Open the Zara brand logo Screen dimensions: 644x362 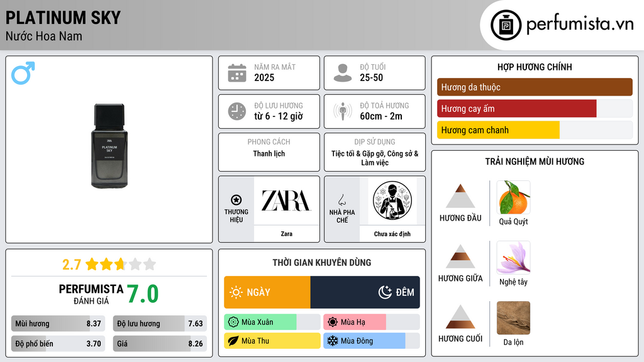[x=286, y=200]
